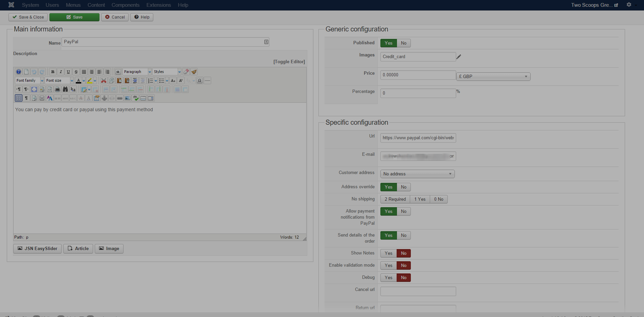Click the [Toggle Editor] link
Viewport: 644px width, 317px height.
pos(289,62)
